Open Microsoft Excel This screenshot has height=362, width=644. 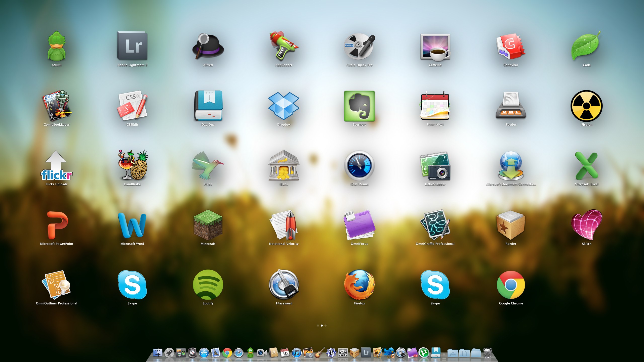coord(587,165)
